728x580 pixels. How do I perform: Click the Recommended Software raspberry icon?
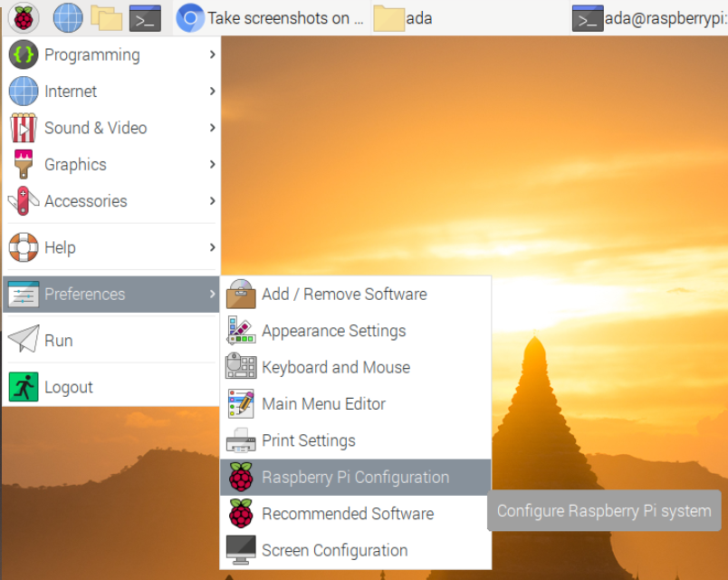pyautogui.click(x=241, y=514)
